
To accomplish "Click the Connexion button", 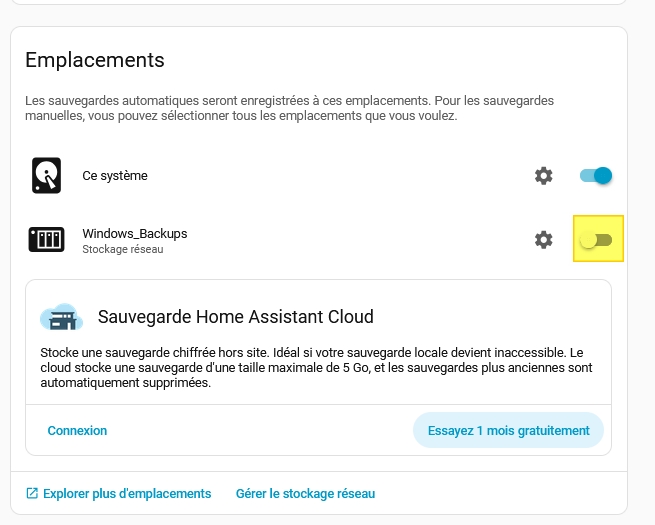I will point(77,430).
